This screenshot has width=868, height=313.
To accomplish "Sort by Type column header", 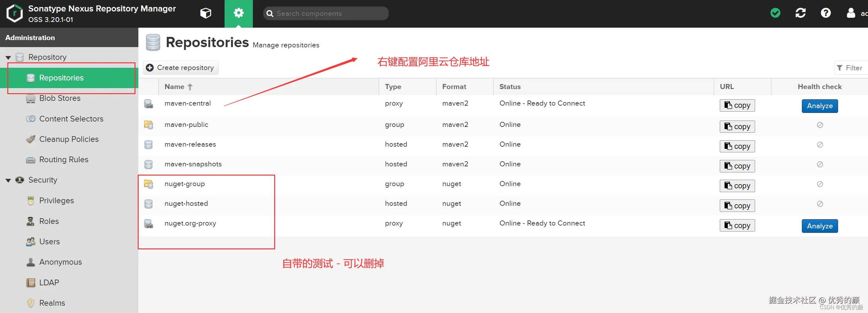I will (x=407, y=87).
